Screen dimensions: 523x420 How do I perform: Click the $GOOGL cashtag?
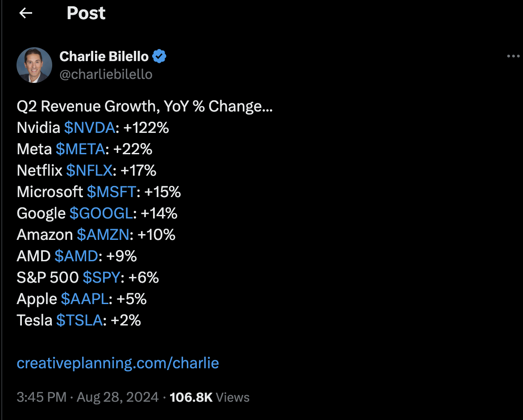pyautogui.click(x=101, y=213)
